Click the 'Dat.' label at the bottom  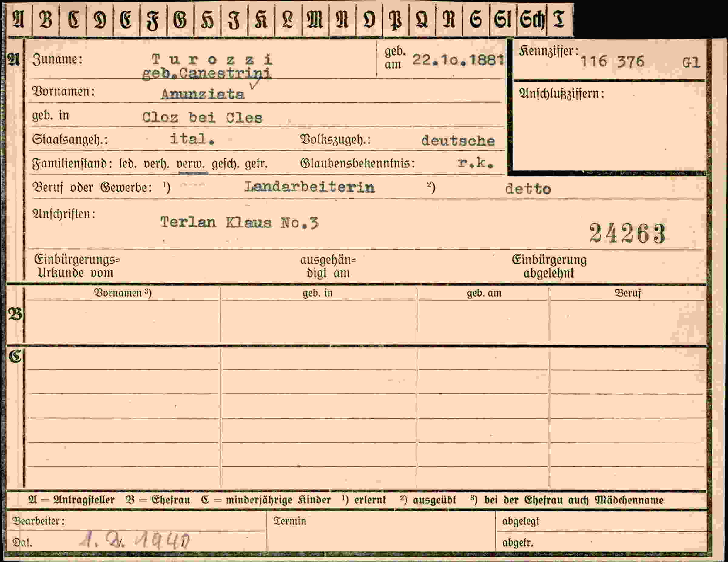22,543
